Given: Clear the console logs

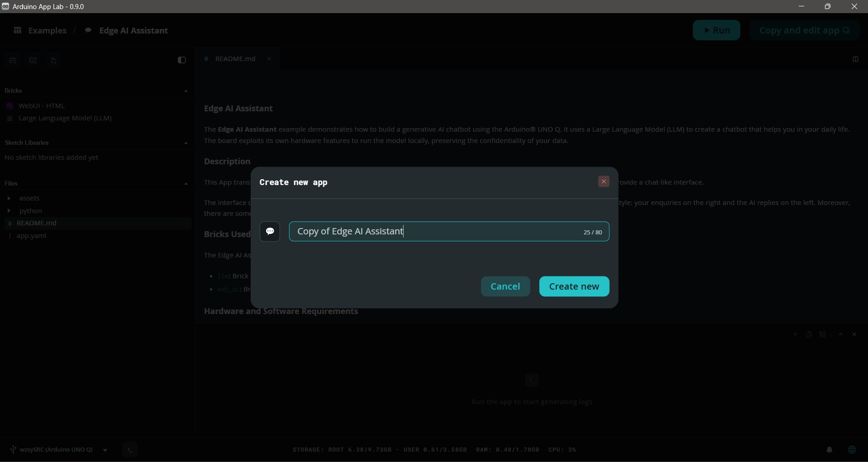Looking at the screenshot, I should [823, 334].
